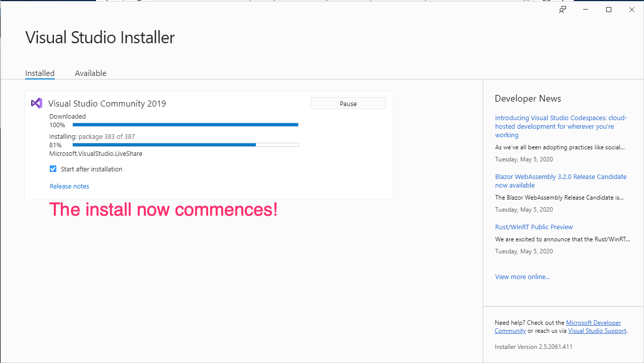
Task: Click the Visual Studio Community 2019 logo icon
Action: click(x=36, y=103)
